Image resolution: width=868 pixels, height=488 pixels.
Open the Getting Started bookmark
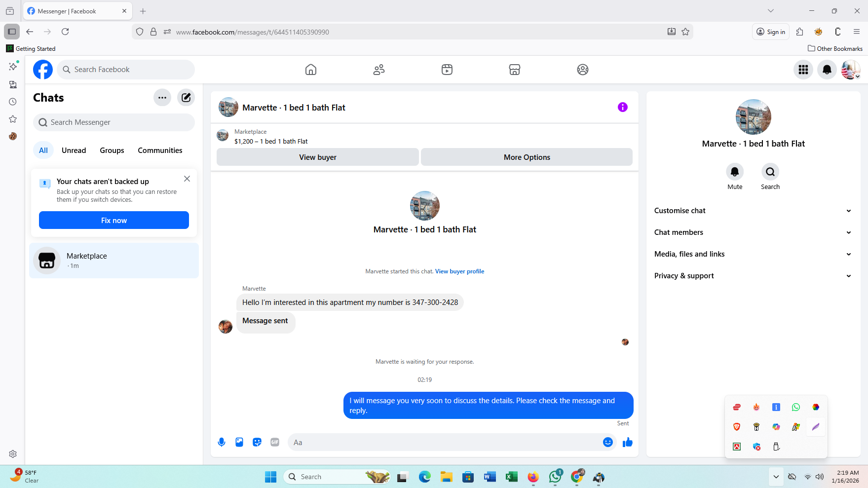[31, 48]
